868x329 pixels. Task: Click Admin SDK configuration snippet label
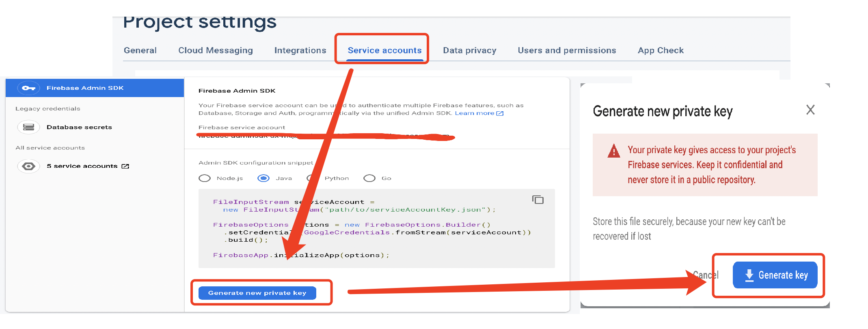click(x=256, y=163)
